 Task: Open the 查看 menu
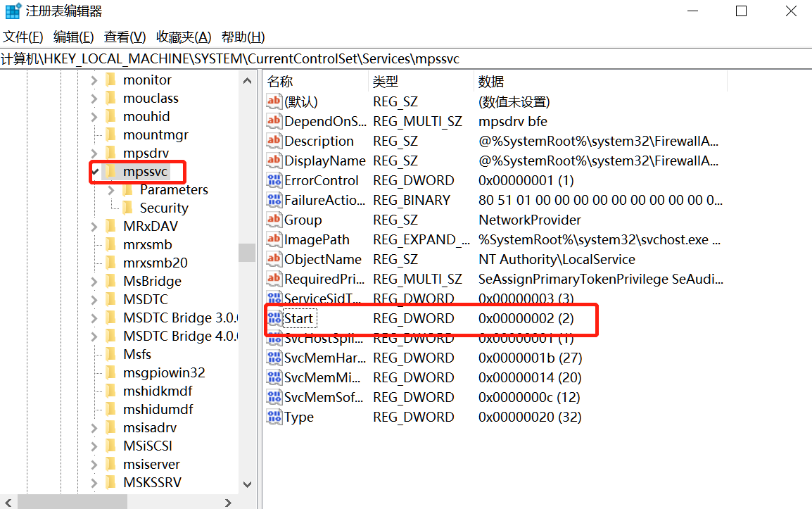124,37
